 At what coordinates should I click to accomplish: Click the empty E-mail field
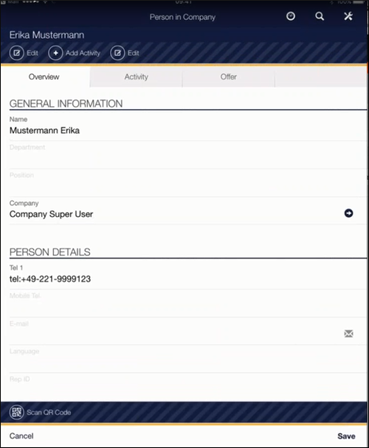(x=188, y=332)
